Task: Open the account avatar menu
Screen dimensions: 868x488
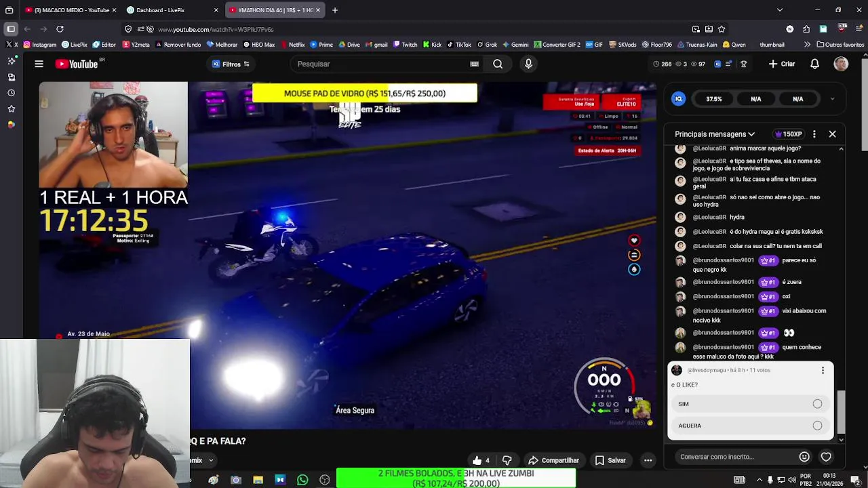Action: [841, 64]
